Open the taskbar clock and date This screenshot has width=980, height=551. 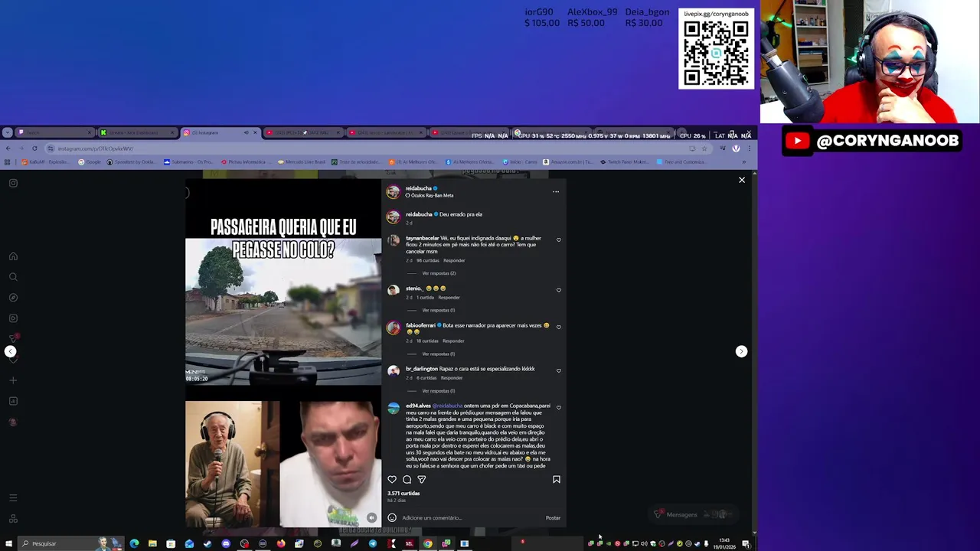tap(724, 543)
